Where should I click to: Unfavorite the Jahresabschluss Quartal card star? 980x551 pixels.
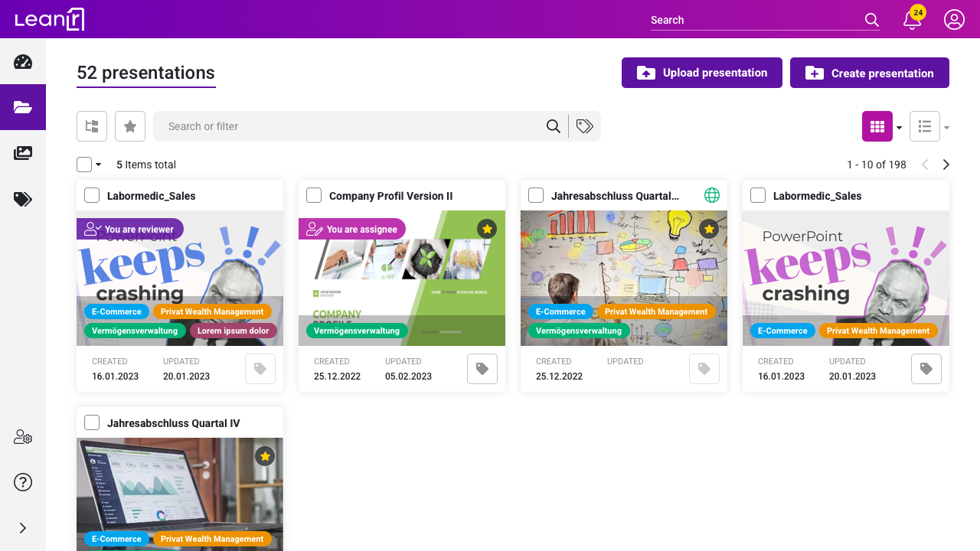click(708, 229)
